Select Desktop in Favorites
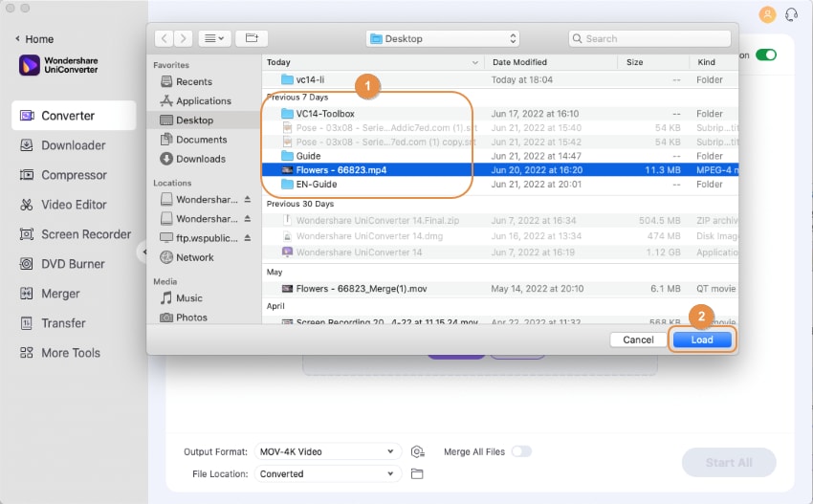Screen dimensions: 813x504 [x=205, y=120]
